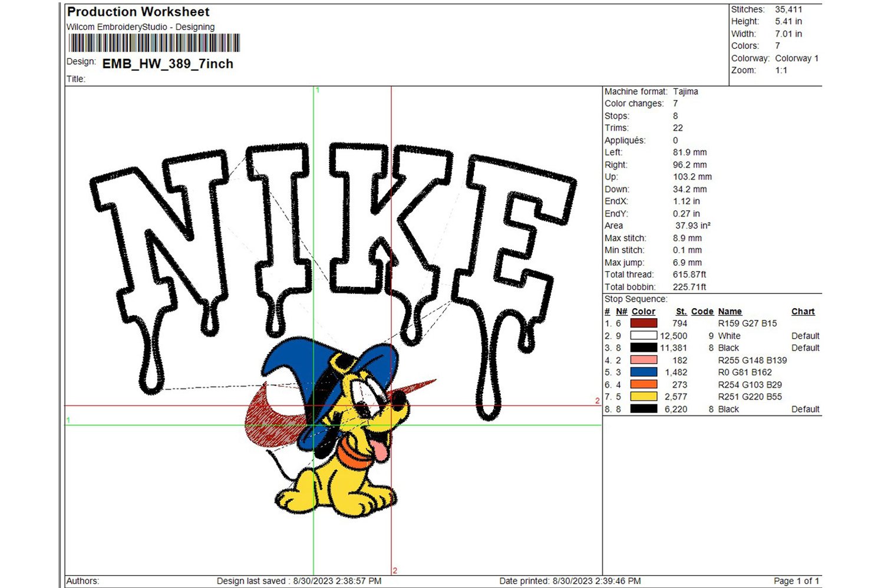884x588 pixels.
Task: Select the 'Chart' column header
Action: click(x=803, y=312)
